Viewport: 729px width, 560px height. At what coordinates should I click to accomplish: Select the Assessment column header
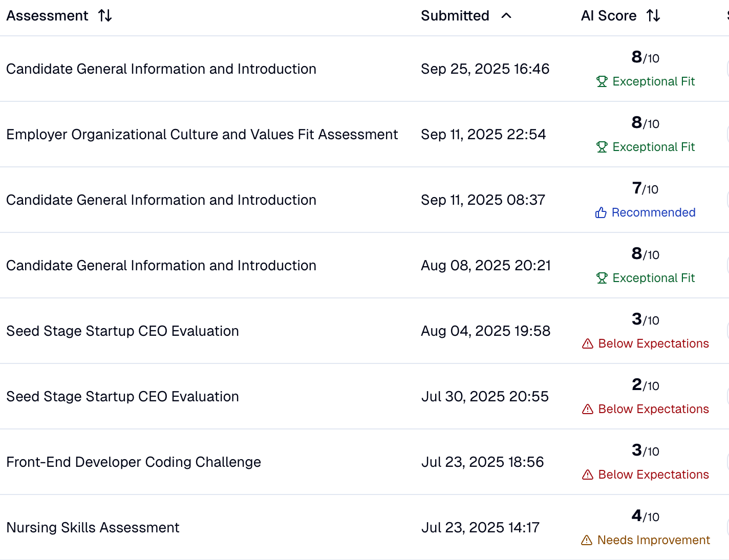47,15
